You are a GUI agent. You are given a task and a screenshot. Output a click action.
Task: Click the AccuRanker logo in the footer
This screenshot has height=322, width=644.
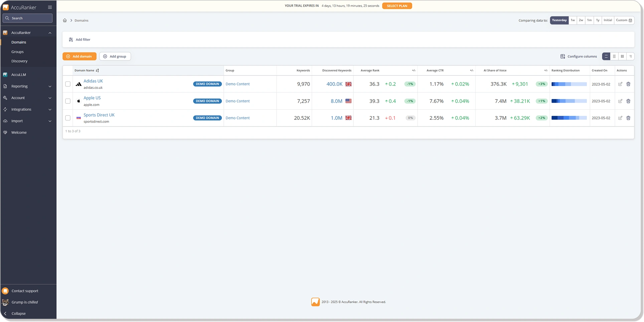pyautogui.click(x=316, y=302)
